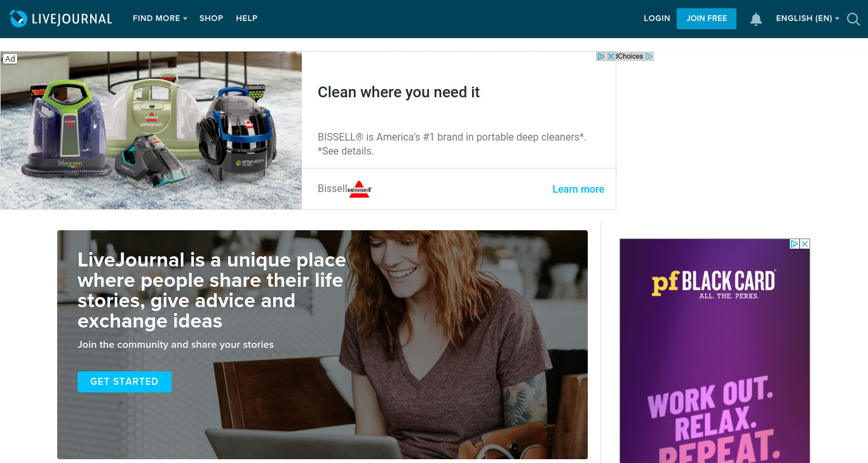Close the Black Card sidebar ad
Image resolution: width=868 pixels, height=463 pixels.
[x=804, y=244]
